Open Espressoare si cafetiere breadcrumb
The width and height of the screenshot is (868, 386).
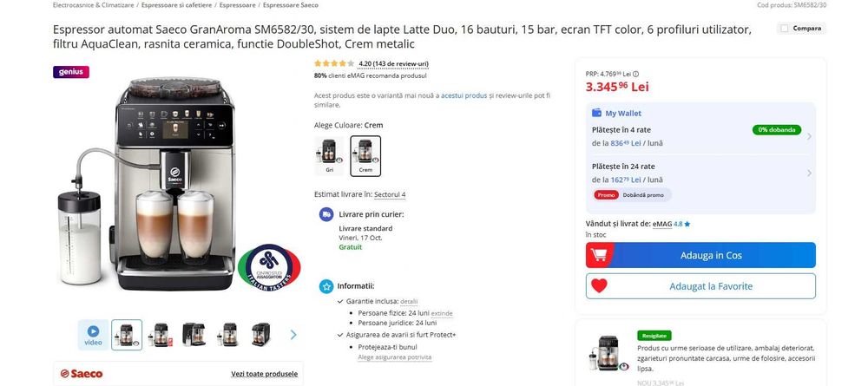(x=176, y=5)
